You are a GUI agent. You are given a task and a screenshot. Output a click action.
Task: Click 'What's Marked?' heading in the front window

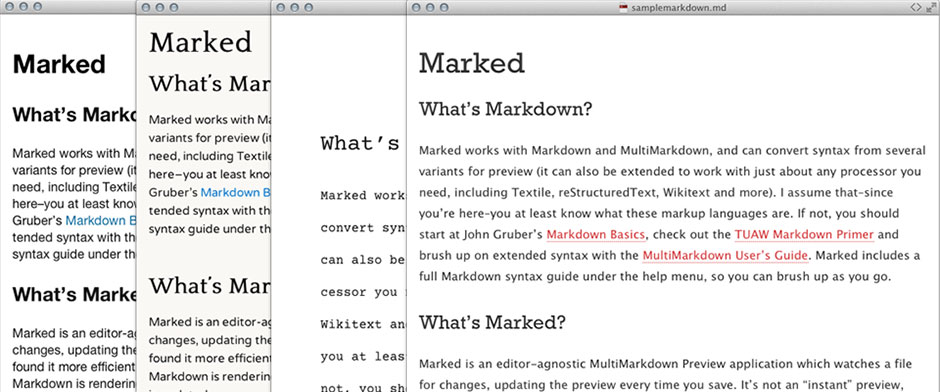pos(492,322)
